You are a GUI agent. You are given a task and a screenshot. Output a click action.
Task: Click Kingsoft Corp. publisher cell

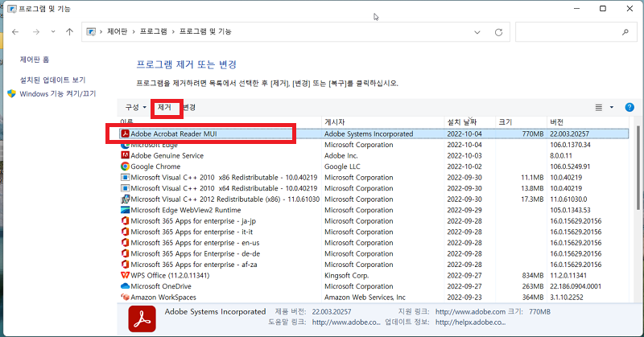point(347,275)
